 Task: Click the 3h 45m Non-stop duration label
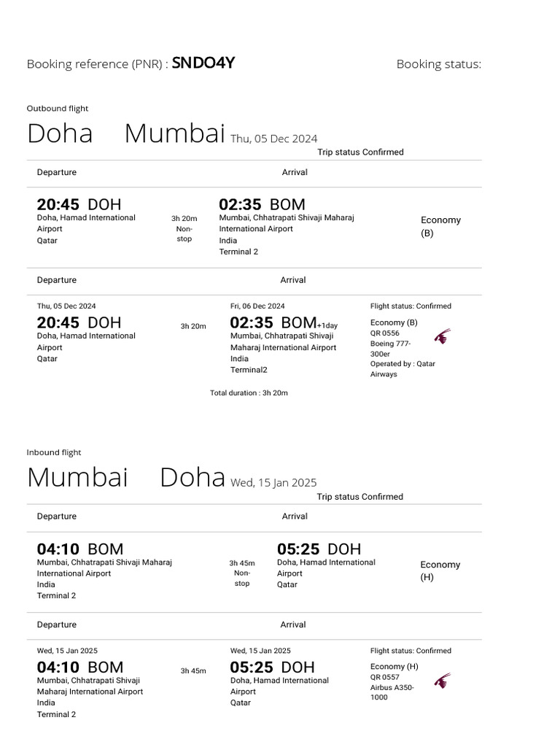[242, 573]
